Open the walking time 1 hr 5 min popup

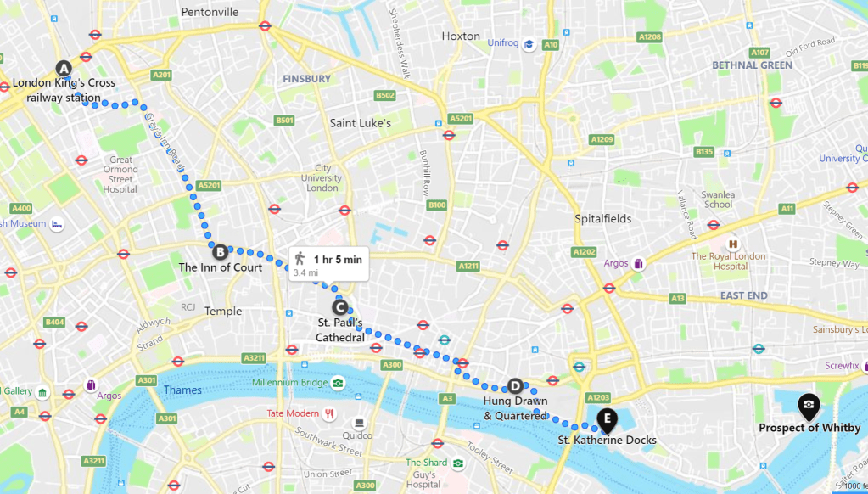click(x=329, y=264)
